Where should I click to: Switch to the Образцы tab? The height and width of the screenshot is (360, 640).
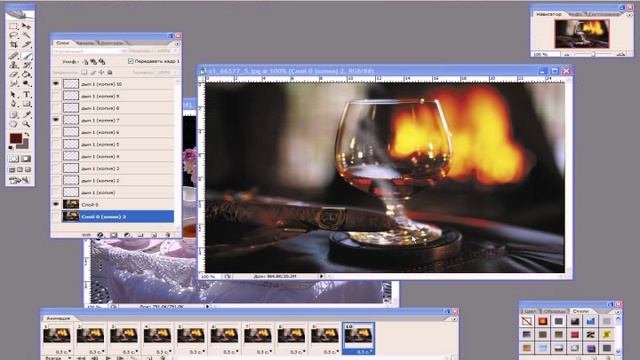(x=555, y=311)
